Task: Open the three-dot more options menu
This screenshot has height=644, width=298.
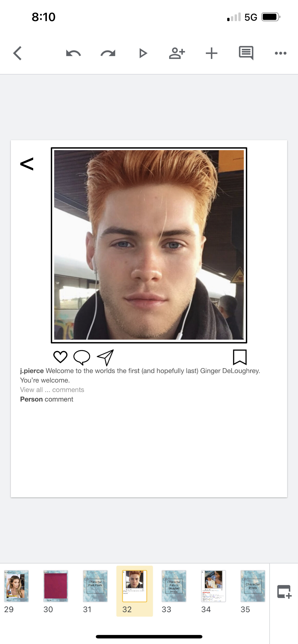Action: 281,53
